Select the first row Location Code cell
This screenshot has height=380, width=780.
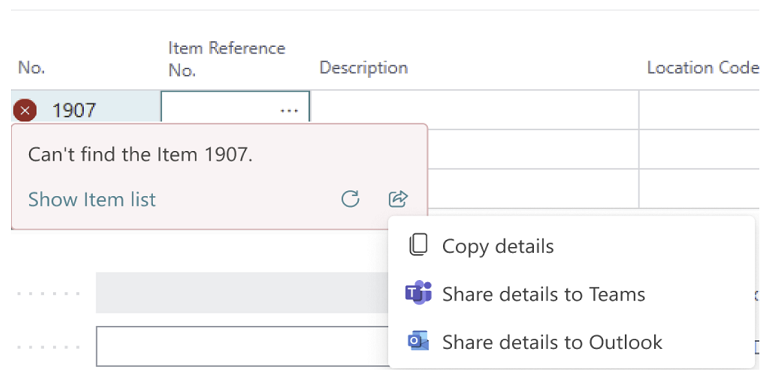pyautogui.click(x=699, y=110)
